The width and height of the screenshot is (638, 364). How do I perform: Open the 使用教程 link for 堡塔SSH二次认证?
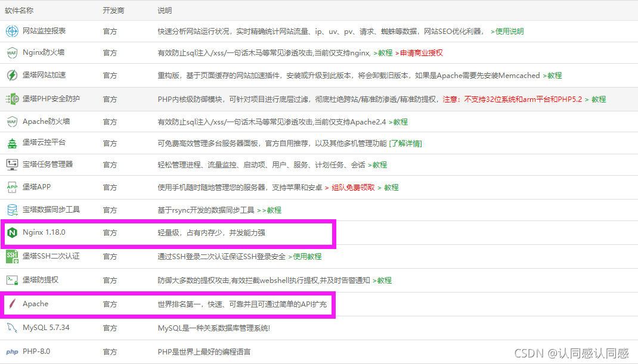coord(305,257)
